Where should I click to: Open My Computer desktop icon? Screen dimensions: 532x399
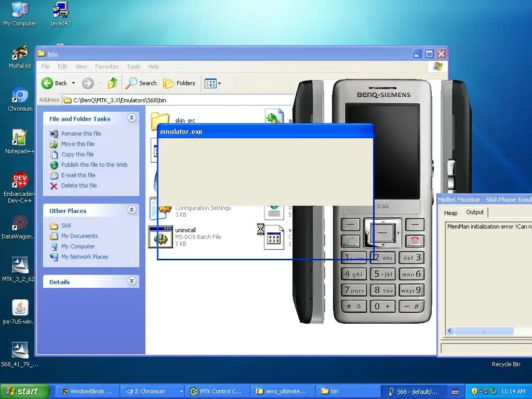[20, 14]
